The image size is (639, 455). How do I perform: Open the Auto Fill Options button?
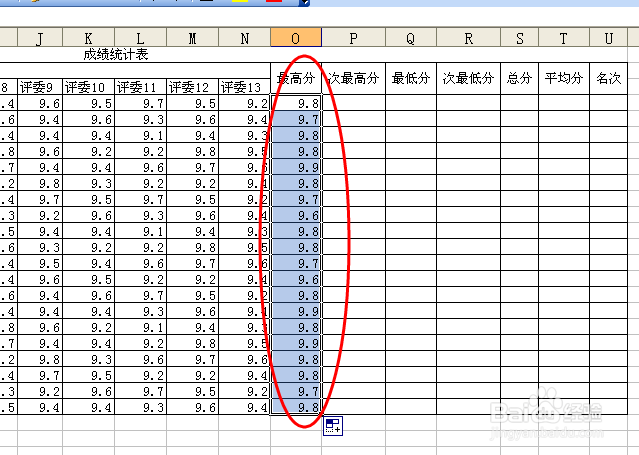pyautogui.click(x=333, y=426)
